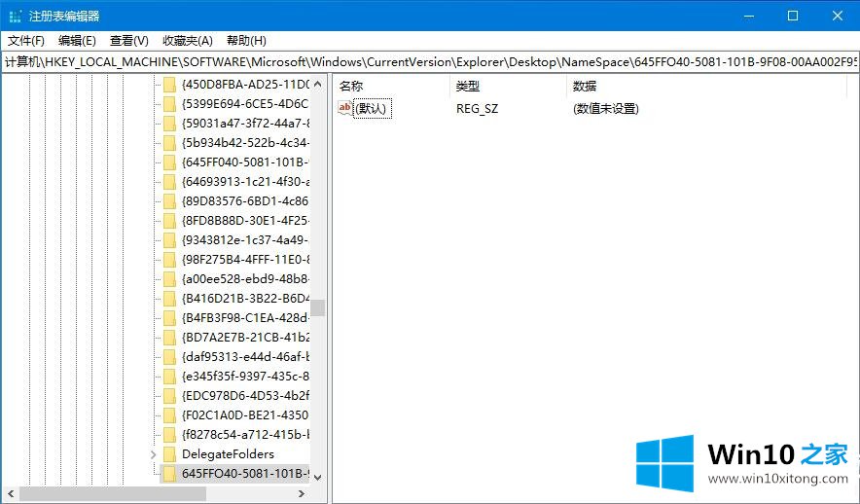Select folder icon of 645FFO40-5081-101B key without braces
Screen dimensions: 860x504
(x=169, y=473)
